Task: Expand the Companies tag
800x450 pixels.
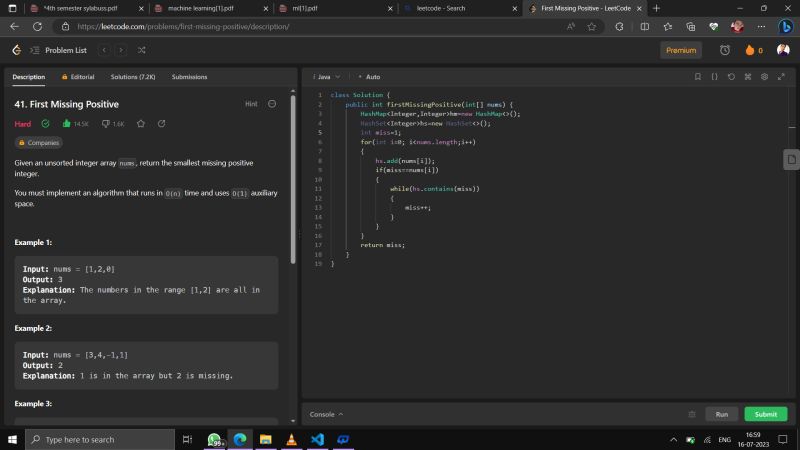Action: tap(39, 143)
